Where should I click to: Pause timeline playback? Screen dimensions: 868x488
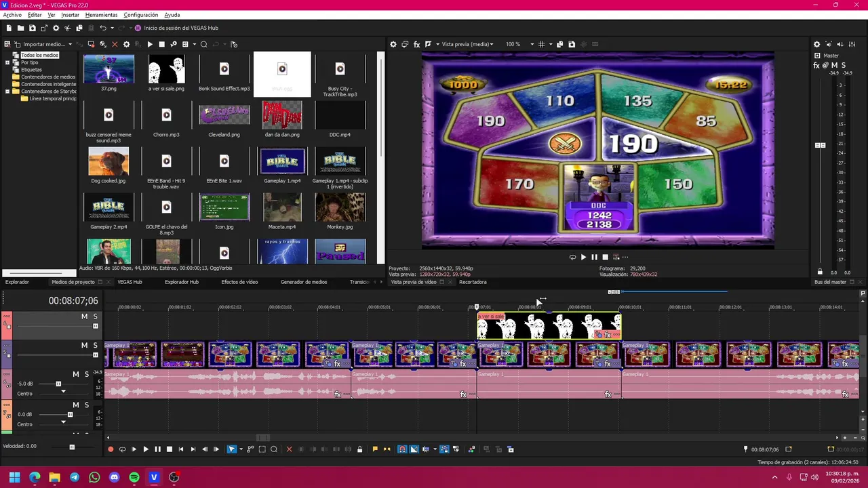click(157, 449)
